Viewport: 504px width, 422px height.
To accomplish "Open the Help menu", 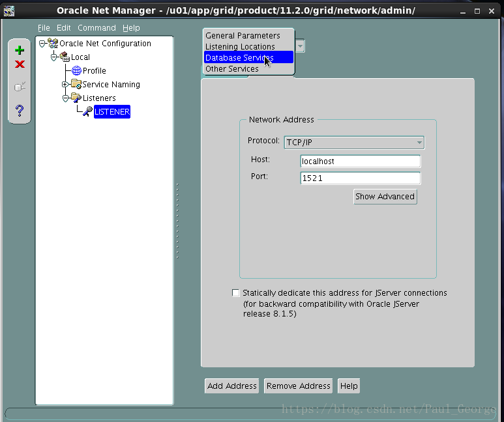I will [131, 28].
